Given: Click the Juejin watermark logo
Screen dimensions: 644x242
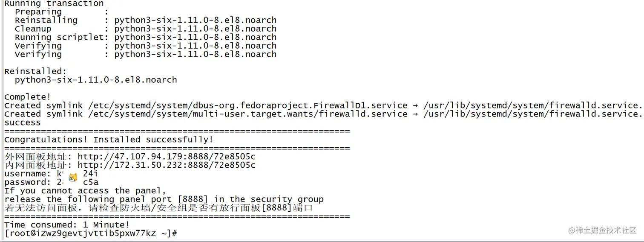Looking at the screenshot, I should (x=602, y=230).
